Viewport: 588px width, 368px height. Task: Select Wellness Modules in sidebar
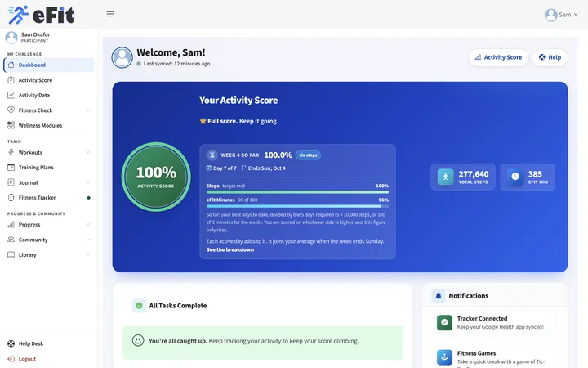click(49, 125)
